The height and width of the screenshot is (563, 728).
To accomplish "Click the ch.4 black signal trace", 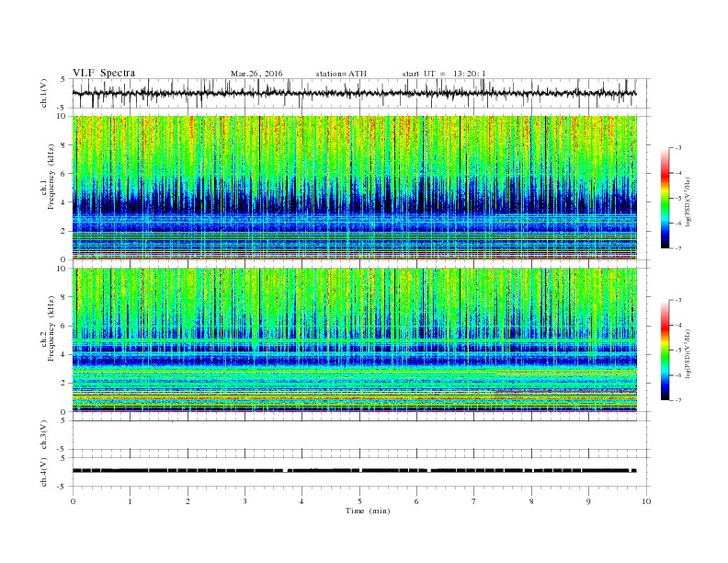I will point(355,471).
